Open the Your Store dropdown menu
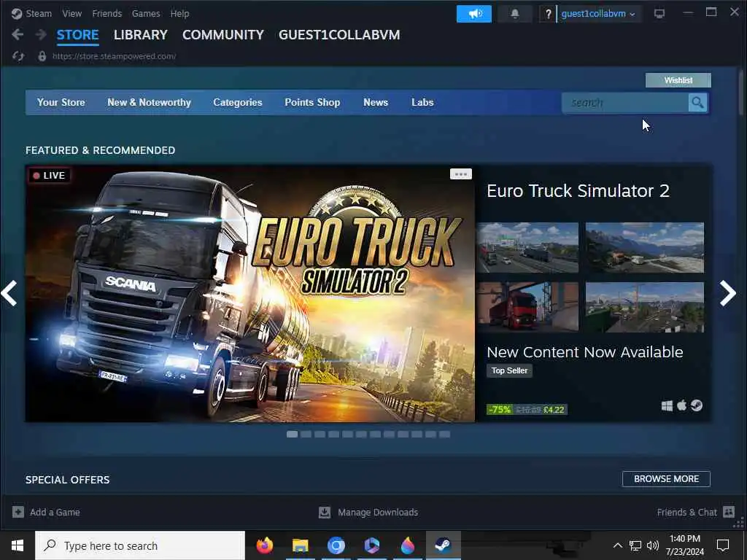The image size is (747, 560). point(61,102)
